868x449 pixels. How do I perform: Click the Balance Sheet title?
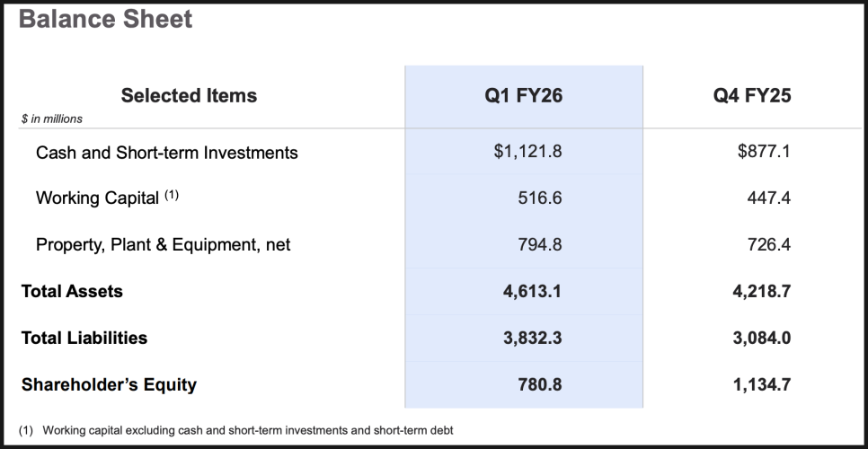click(x=105, y=19)
